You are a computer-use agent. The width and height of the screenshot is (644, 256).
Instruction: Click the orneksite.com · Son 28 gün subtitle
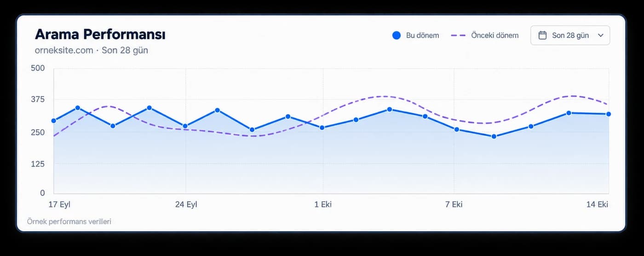92,50
